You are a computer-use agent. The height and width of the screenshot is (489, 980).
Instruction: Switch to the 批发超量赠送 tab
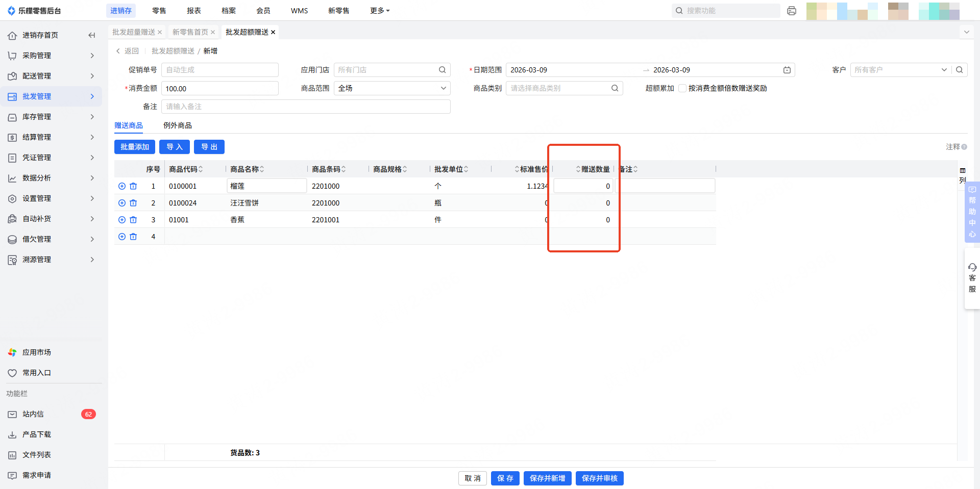[x=134, y=32]
